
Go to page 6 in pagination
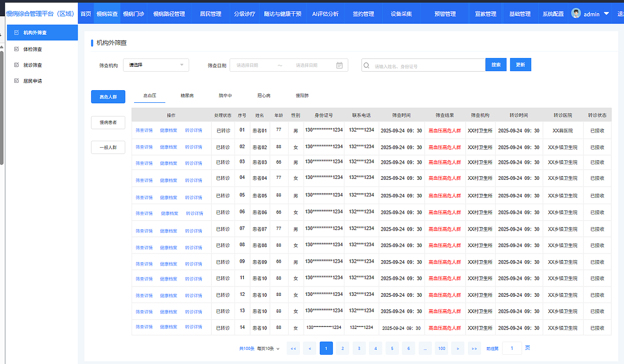pyautogui.click(x=409, y=348)
